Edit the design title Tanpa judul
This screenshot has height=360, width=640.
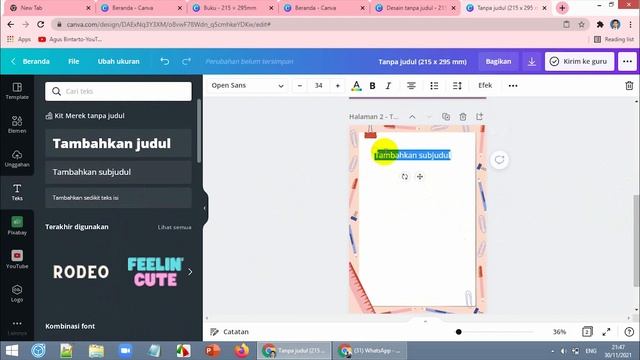(422, 62)
